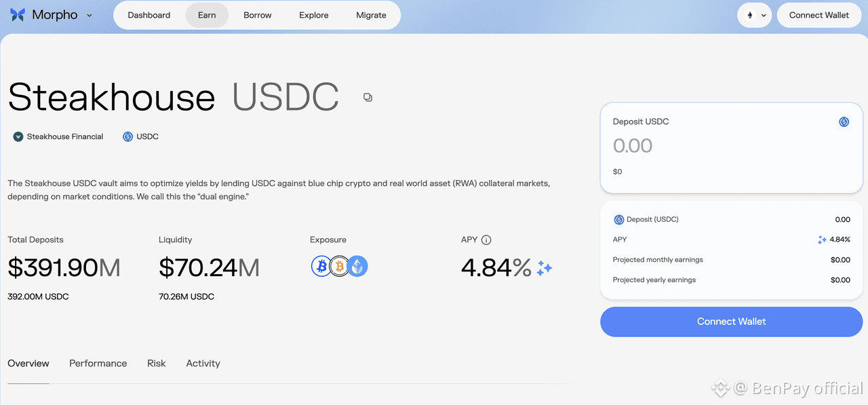Click the $391.90M total deposits value
The width and height of the screenshot is (868, 405).
(64, 268)
